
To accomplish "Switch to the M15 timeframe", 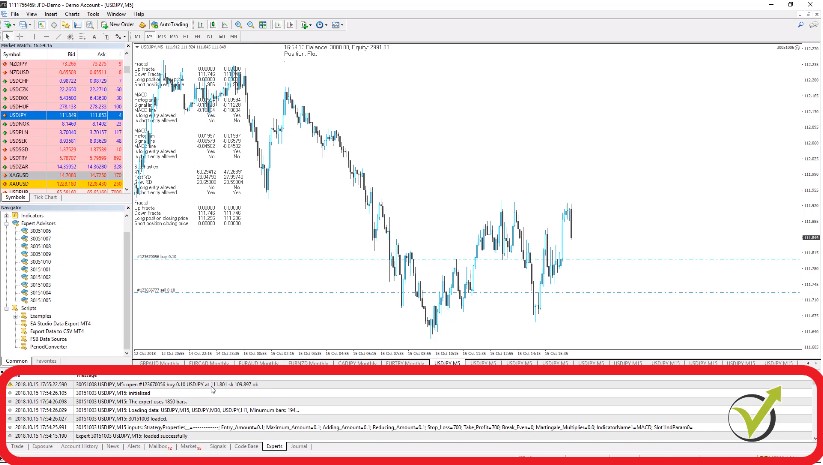I will (162, 37).
